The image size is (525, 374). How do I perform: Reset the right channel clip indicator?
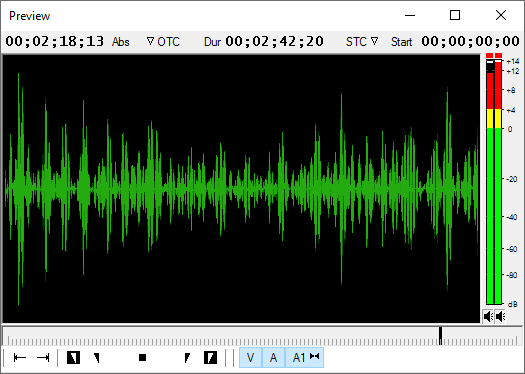[x=498, y=55]
